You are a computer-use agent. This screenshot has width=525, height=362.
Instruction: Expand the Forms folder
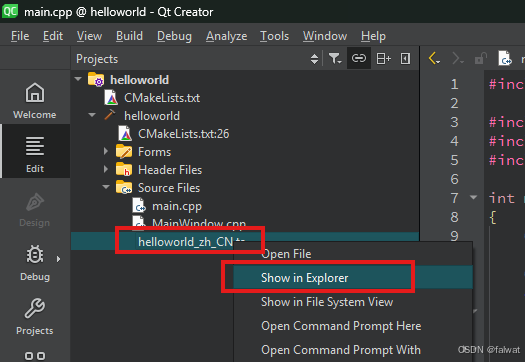click(106, 151)
